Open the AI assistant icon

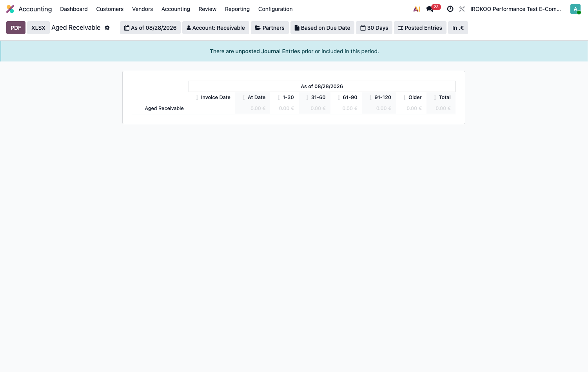click(417, 9)
